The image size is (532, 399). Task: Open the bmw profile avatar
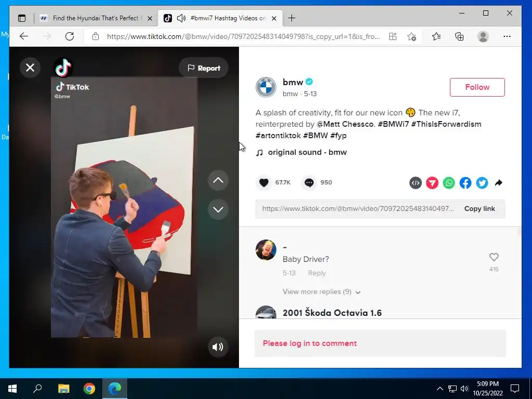pyautogui.click(x=266, y=87)
